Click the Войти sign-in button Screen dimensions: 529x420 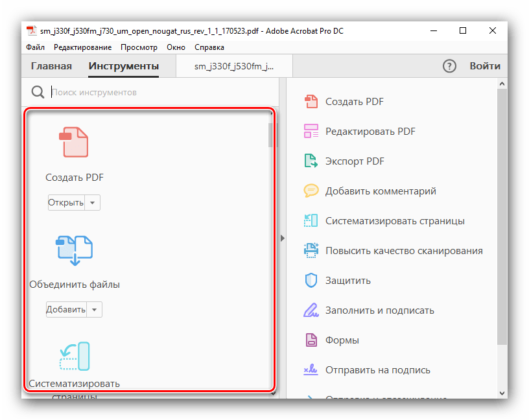(x=485, y=66)
